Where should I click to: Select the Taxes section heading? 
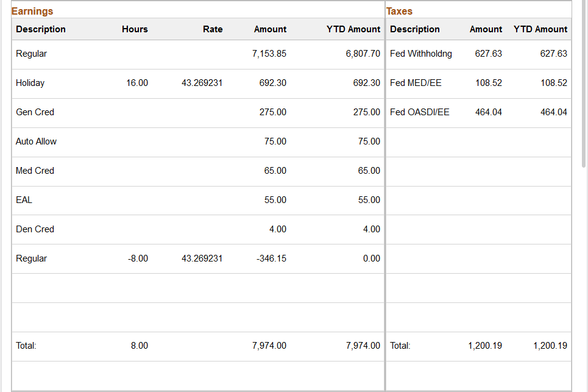(399, 11)
